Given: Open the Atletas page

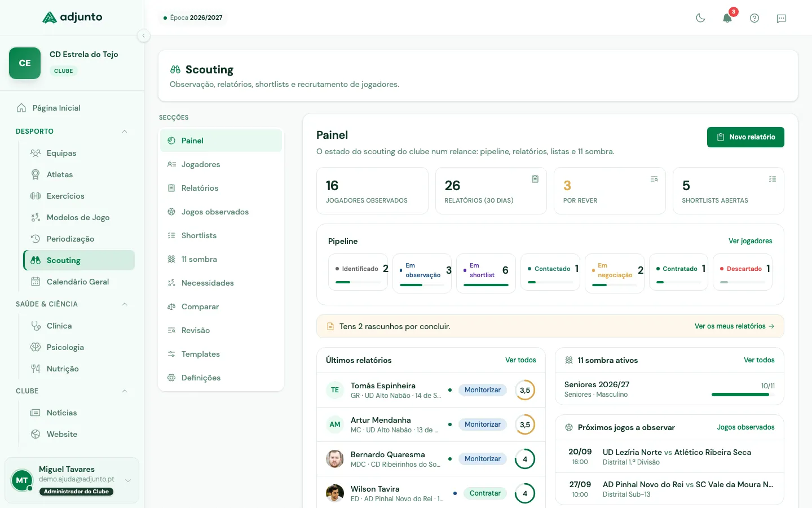Looking at the screenshot, I should [79, 174].
